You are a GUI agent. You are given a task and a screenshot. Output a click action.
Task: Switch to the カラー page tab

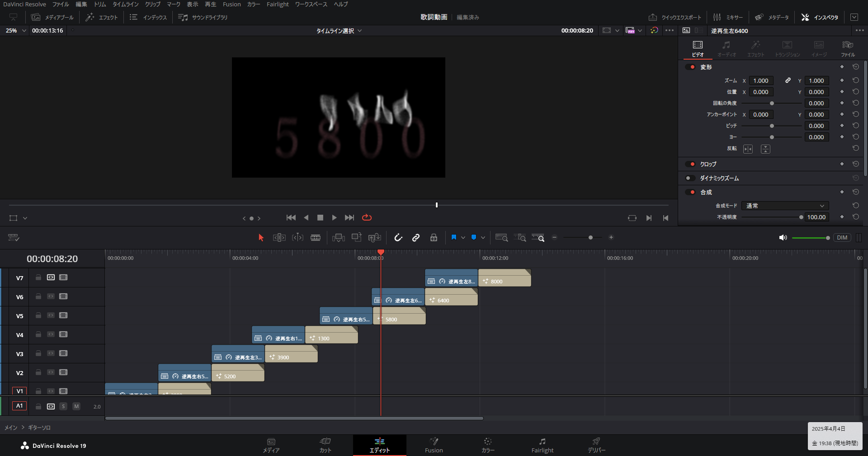tap(487, 445)
